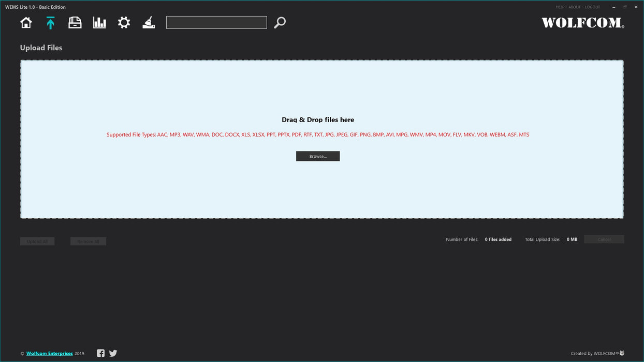644x362 pixels.
Task: Click the 'Number of Files:' label
Action: [462, 239]
